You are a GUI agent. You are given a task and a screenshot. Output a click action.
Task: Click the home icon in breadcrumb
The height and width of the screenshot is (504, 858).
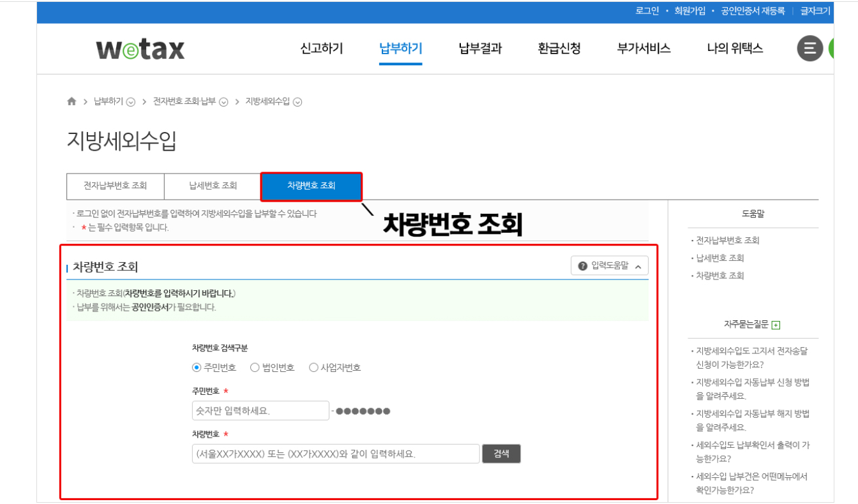[71, 101]
